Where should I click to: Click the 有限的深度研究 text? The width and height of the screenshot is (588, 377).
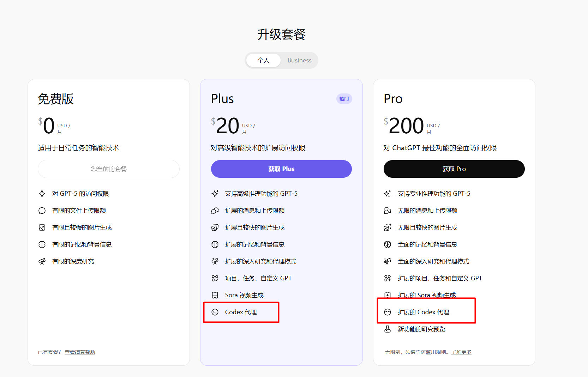coord(73,261)
